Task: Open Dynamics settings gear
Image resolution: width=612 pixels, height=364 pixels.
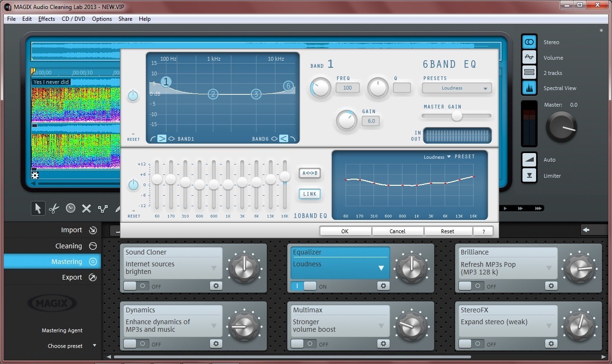Action: click(x=216, y=344)
